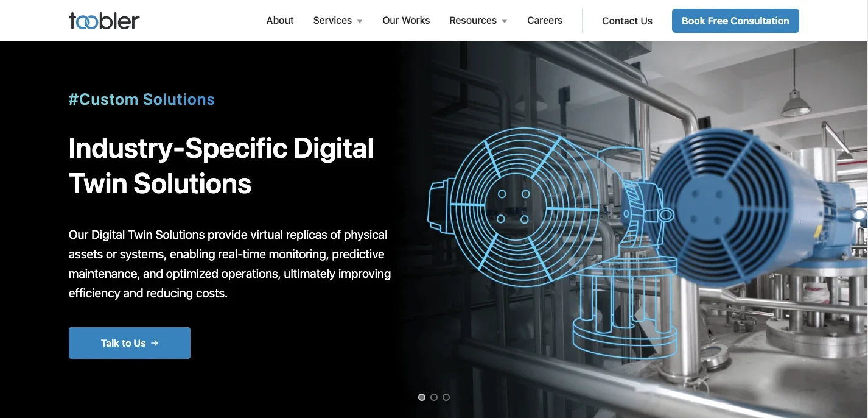Expand the Services dropdown arrow
This screenshot has height=418, width=868.
coord(360,21)
